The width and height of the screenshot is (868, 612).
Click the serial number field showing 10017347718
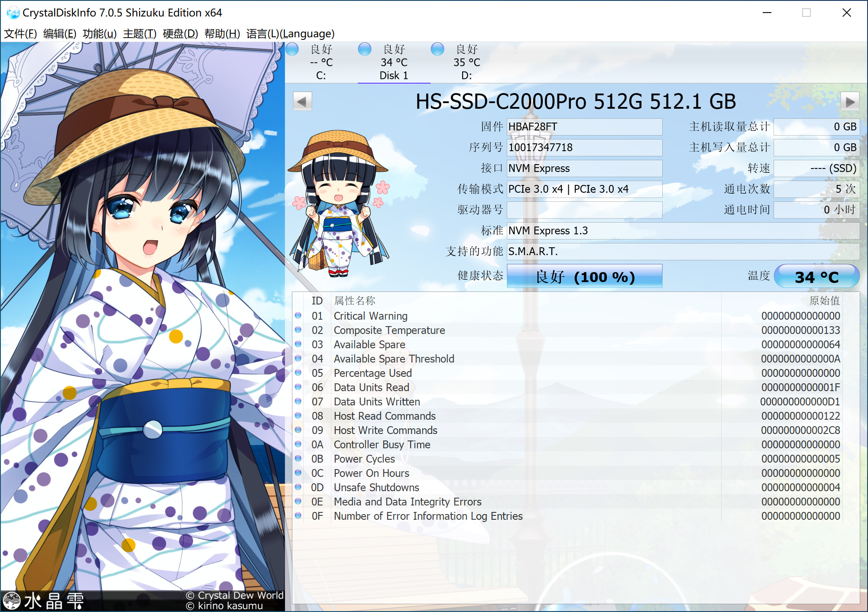click(x=584, y=147)
